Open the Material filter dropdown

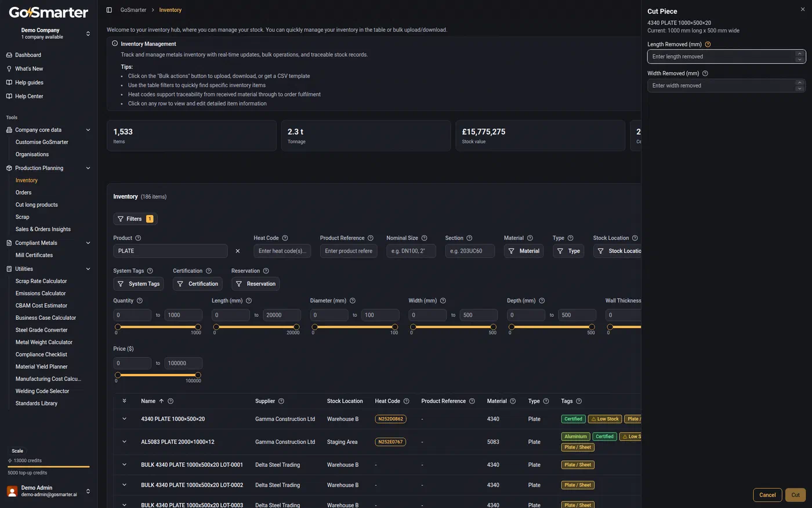pyautogui.click(x=524, y=251)
